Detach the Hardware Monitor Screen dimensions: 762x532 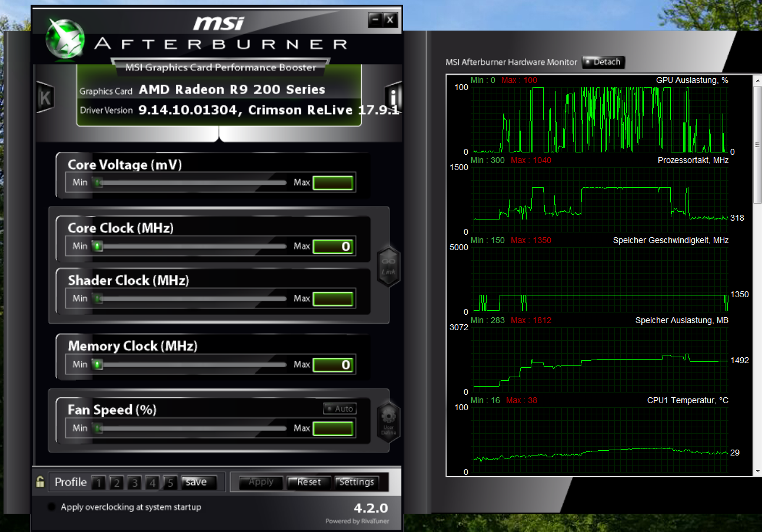click(603, 62)
